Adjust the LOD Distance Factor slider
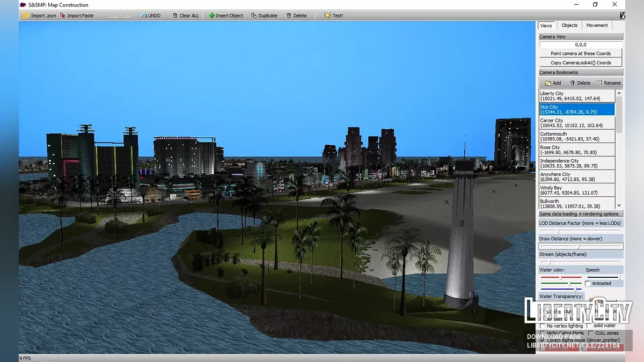 pyautogui.click(x=558, y=231)
